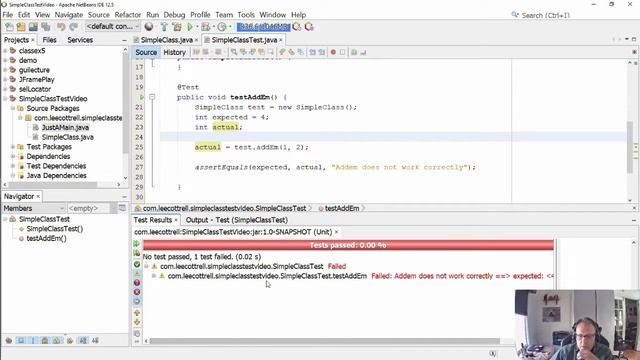
Task: Open the Members dropdown in Navigator
Action: click(33, 208)
